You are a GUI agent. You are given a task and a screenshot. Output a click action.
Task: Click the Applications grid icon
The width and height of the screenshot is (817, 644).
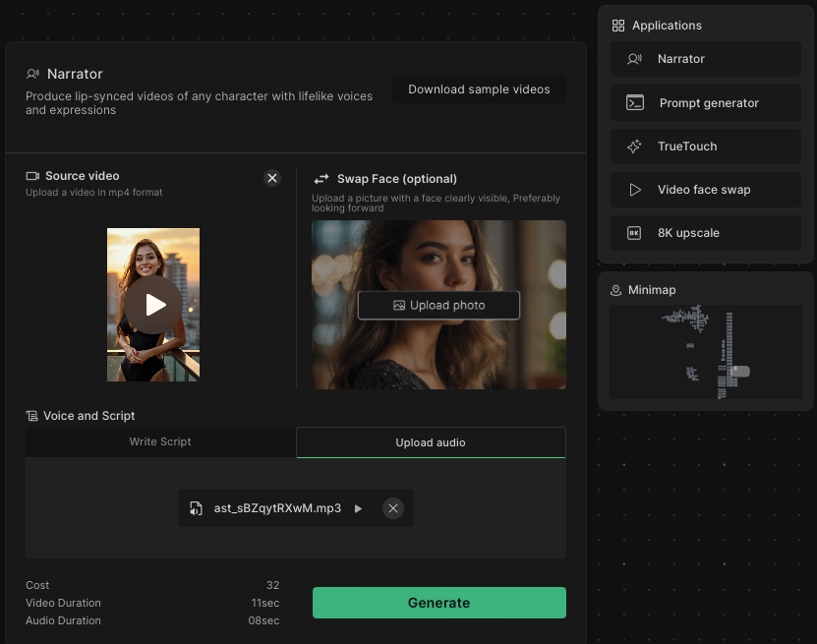tap(618, 26)
